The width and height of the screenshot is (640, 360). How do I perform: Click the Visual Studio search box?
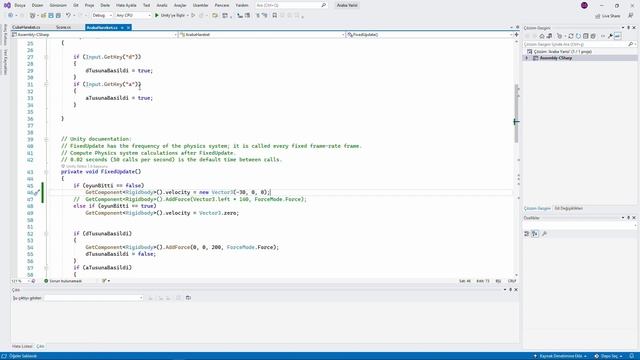[x=291, y=5]
